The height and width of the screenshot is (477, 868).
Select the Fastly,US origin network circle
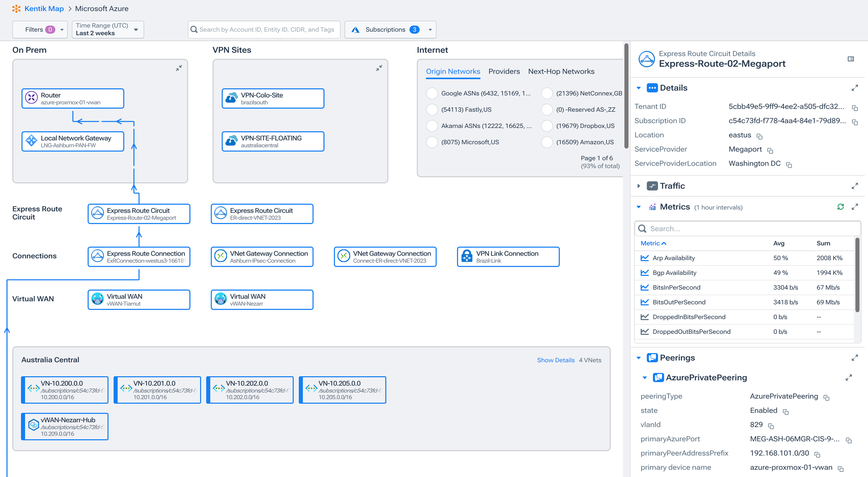[x=432, y=110]
